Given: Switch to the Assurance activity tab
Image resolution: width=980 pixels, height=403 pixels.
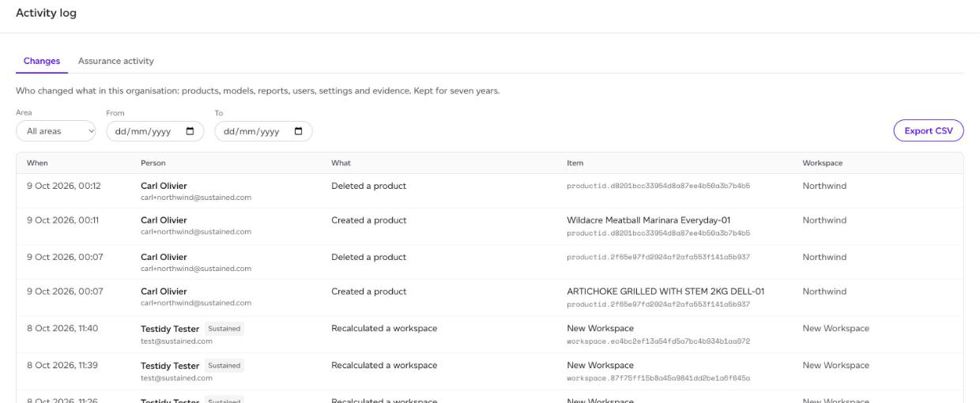Looking at the screenshot, I should [x=116, y=61].
